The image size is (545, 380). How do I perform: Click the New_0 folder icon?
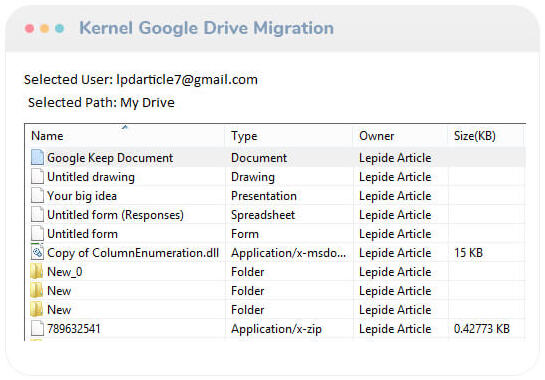[36, 272]
